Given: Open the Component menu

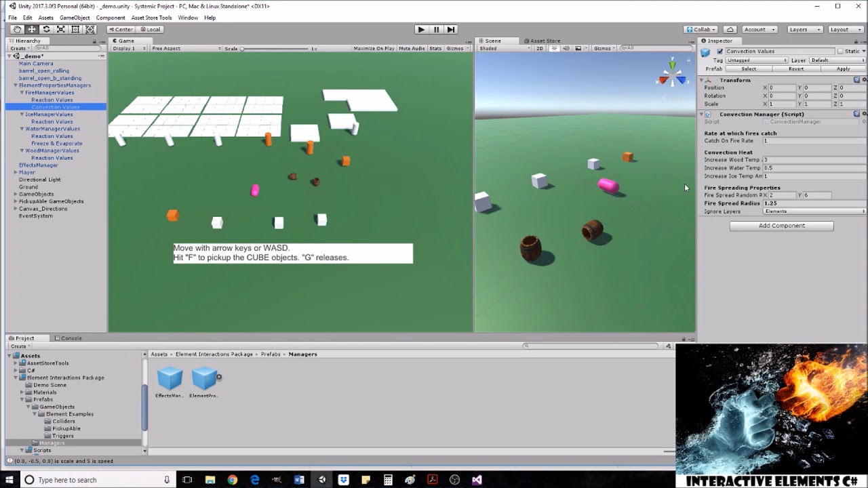Looking at the screenshot, I should (110, 18).
